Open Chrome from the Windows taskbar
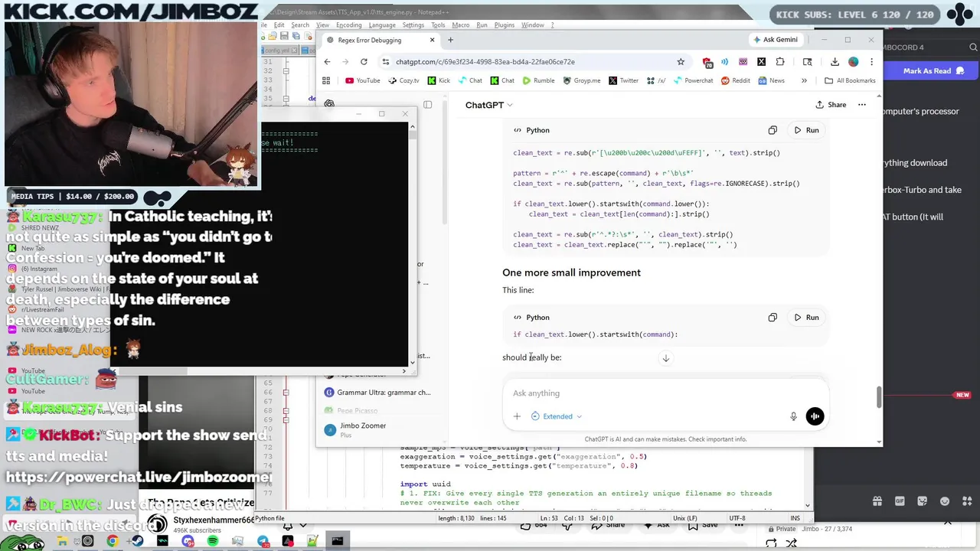This screenshot has height=551, width=980. coord(113,541)
